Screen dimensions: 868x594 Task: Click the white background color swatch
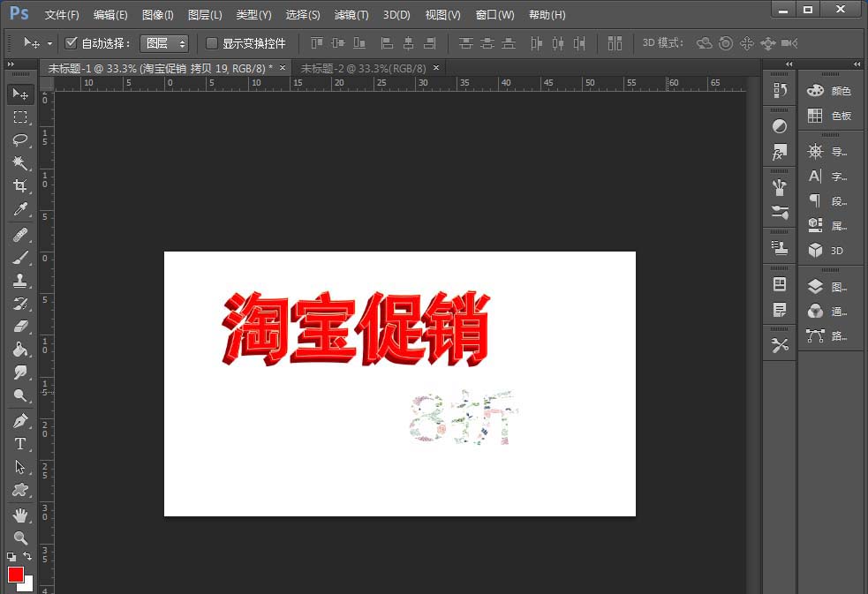pyautogui.click(x=27, y=585)
